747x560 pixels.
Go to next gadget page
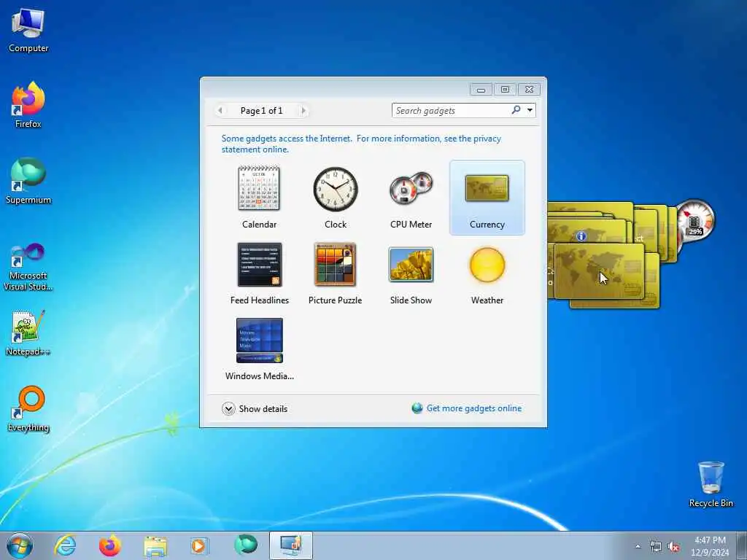[303, 111]
